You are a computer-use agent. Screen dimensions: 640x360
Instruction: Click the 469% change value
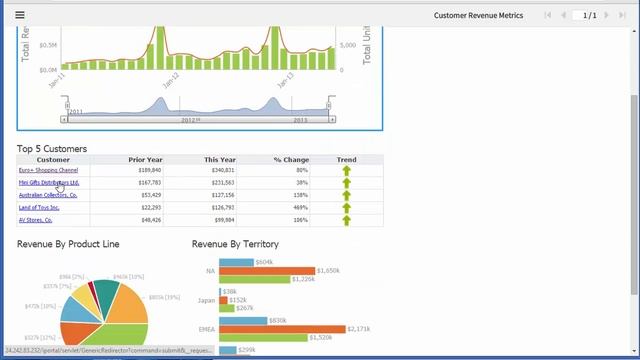point(300,207)
